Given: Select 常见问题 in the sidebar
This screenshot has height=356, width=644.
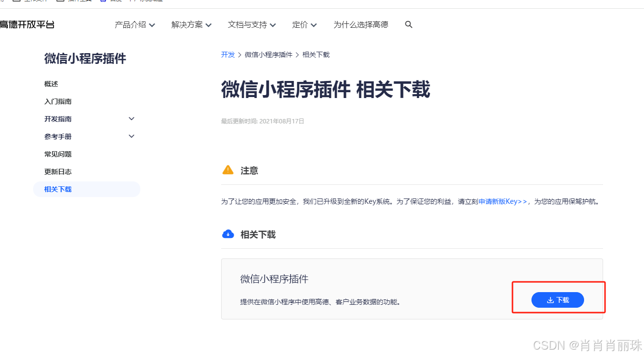Looking at the screenshot, I should (58, 154).
